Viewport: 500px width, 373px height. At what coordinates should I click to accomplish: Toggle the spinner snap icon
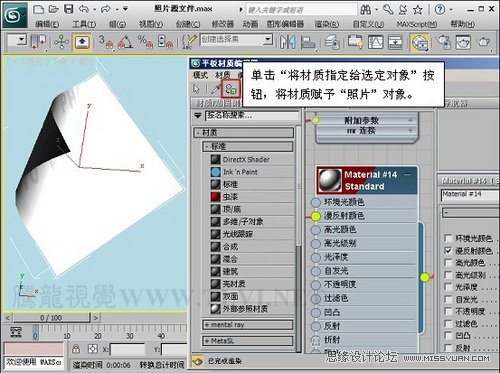point(165,43)
